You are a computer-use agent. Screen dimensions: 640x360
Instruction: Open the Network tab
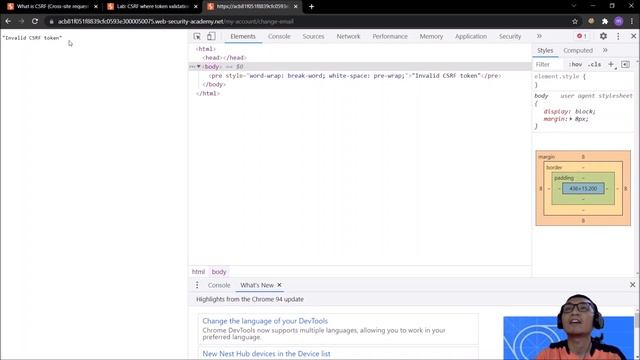click(x=348, y=36)
